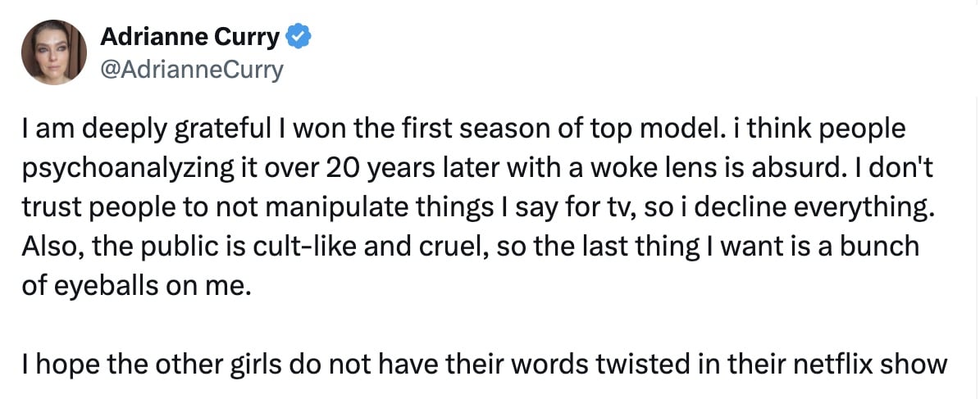980x399 pixels.
Task: Click Adrianne Curry's profile avatar
Action: tap(54, 52)
